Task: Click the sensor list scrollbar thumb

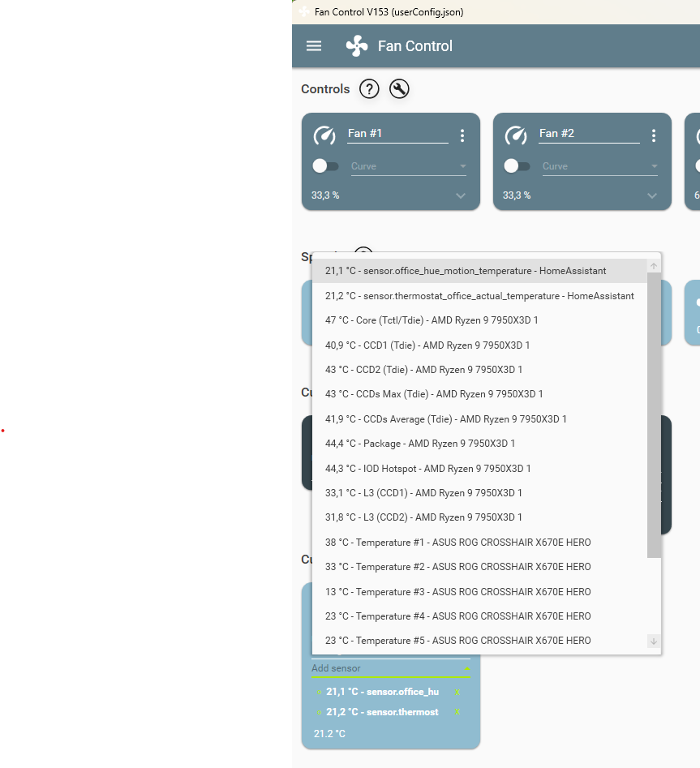Action: (654, 415)
